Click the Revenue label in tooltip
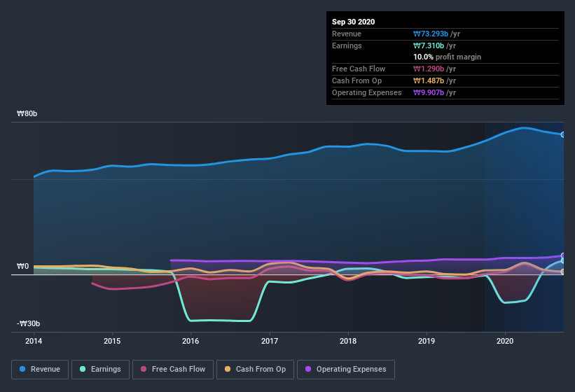 pyautogui.click(x=347, y=34)
